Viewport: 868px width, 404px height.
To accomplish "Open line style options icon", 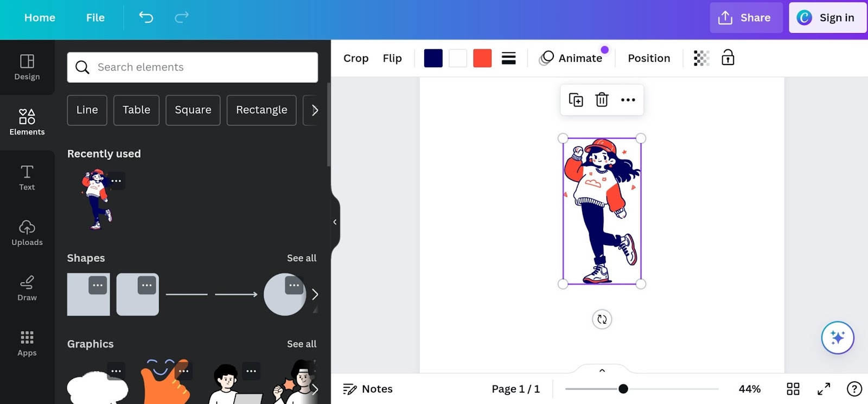I will 508,58.
